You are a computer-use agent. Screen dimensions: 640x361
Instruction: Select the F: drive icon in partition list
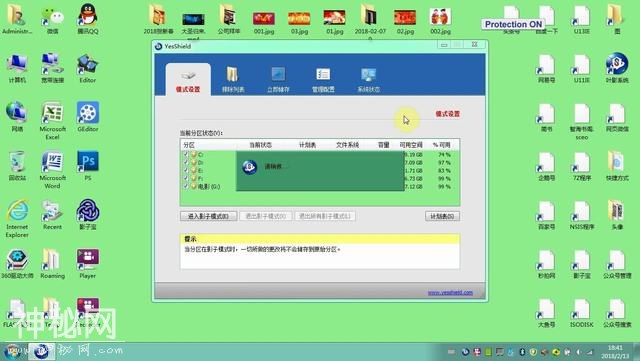click(194, 178)
